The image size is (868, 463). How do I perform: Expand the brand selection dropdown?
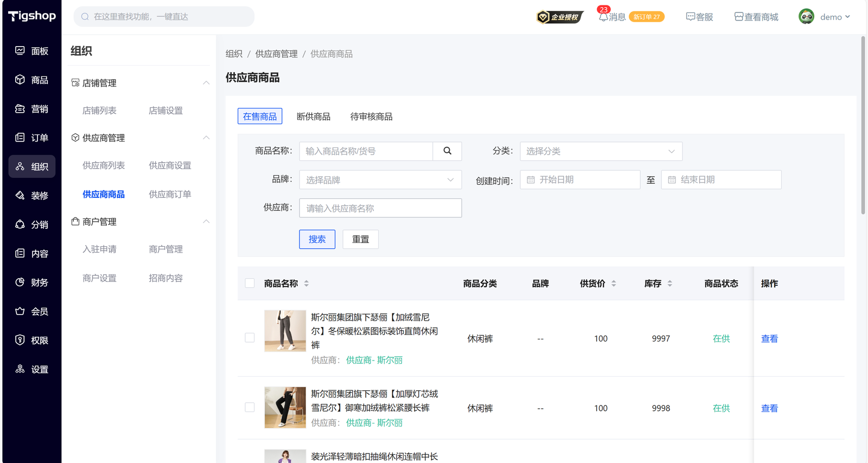(380, 180)
